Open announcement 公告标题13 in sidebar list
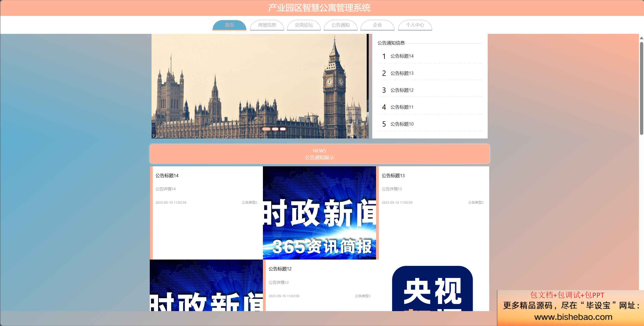 (x=402, y=73)
